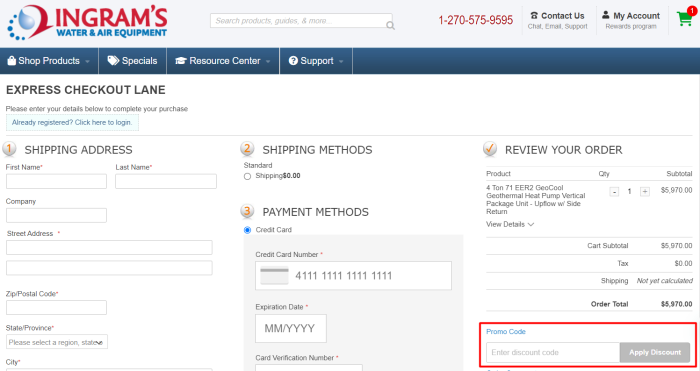Click the Credit Card Number field
This screenshot has width=700, height=371.
point(353,275)
